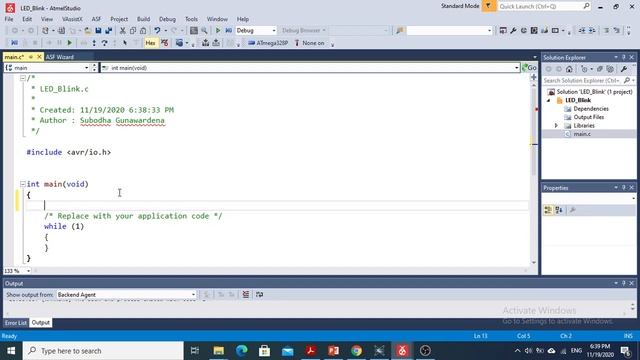Select Solution 'LED_Blink' (1 project) node
This screenshot has width=640, height=360.
pos(594,92)
